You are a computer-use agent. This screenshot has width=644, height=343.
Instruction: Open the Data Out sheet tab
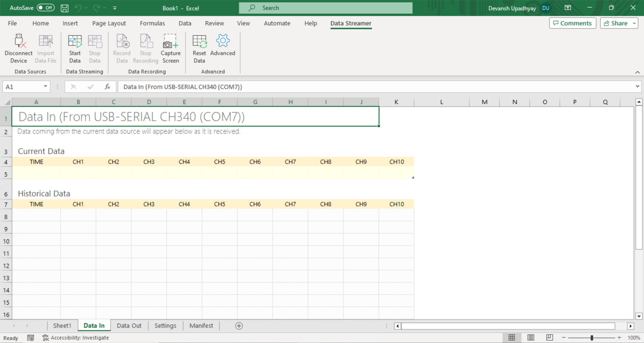pyautogui.click(x=129, y=326)
